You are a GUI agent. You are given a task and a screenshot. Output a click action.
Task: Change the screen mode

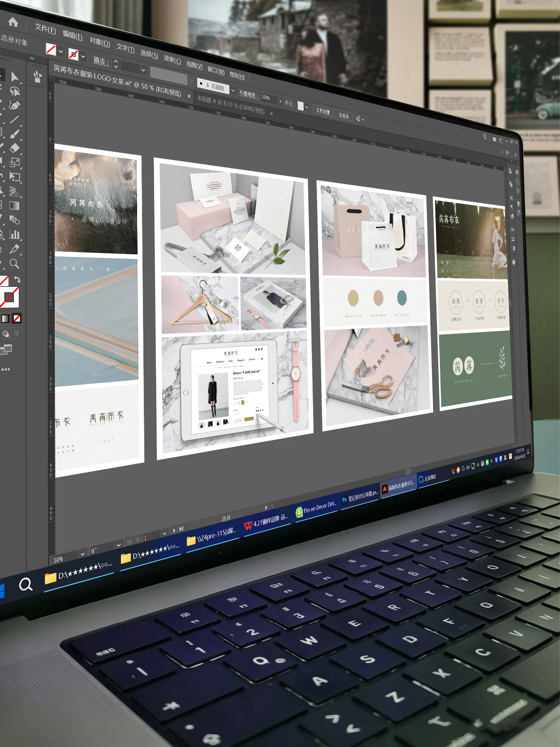coord(6,349)
